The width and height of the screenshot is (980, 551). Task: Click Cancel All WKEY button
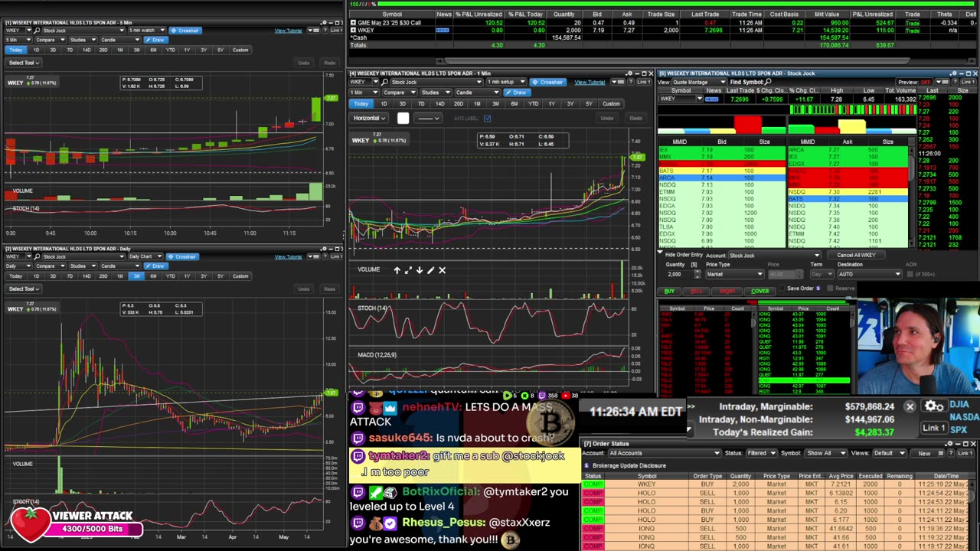pyautogui.click(x=856, y=255)
